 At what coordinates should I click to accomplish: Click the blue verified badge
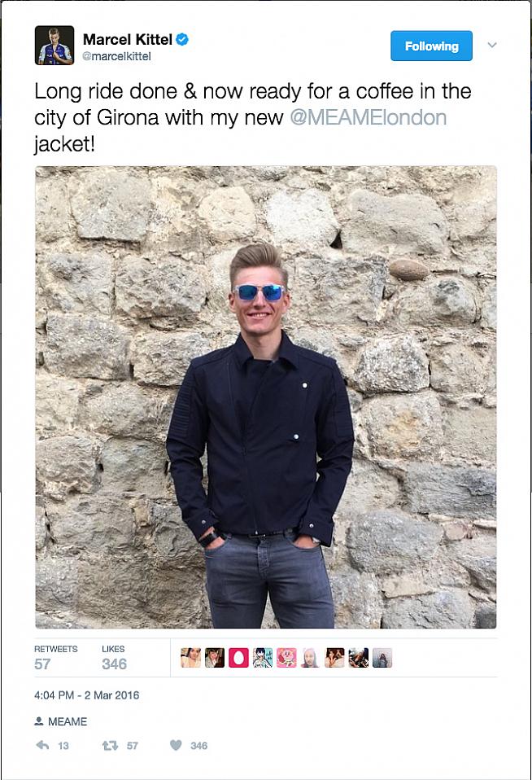(x=182, y=39)
